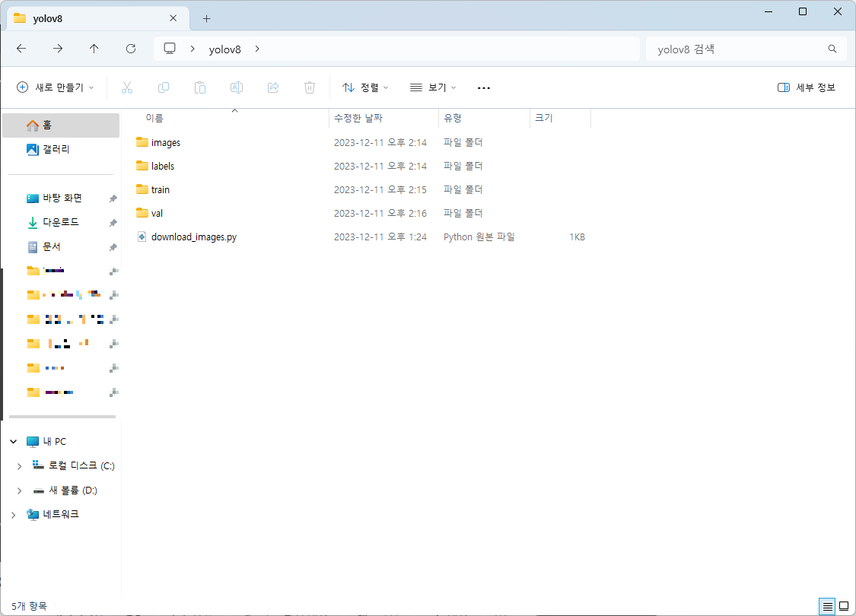Click the Paste clipboard icon
Image resolution: width=856 pixels, height=616 pixels.
[200, 87]
